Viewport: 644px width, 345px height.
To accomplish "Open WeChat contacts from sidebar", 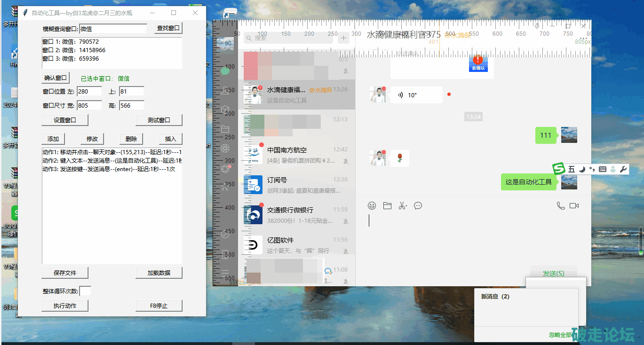I will 225,91.
